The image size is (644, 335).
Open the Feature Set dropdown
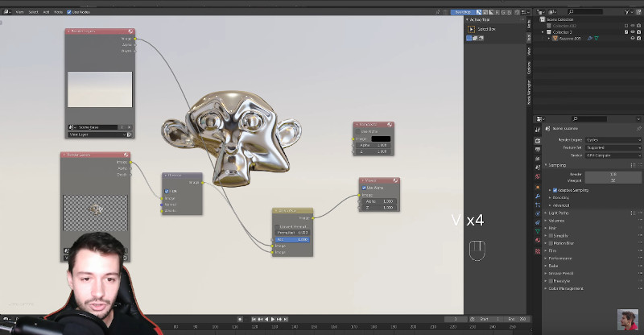click(x=613, y=147)
